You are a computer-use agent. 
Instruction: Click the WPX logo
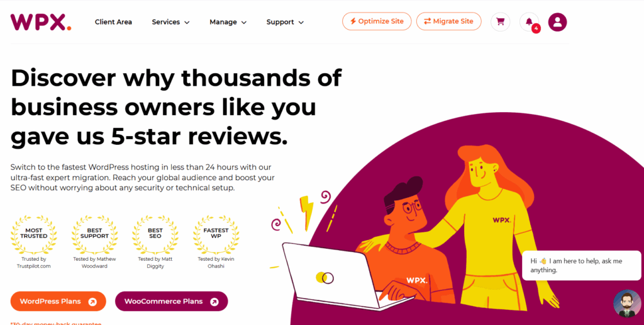point(41,22)
